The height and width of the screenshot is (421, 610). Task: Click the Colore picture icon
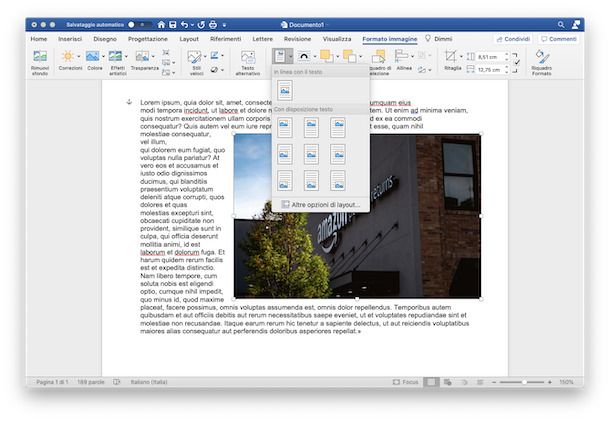92,56
